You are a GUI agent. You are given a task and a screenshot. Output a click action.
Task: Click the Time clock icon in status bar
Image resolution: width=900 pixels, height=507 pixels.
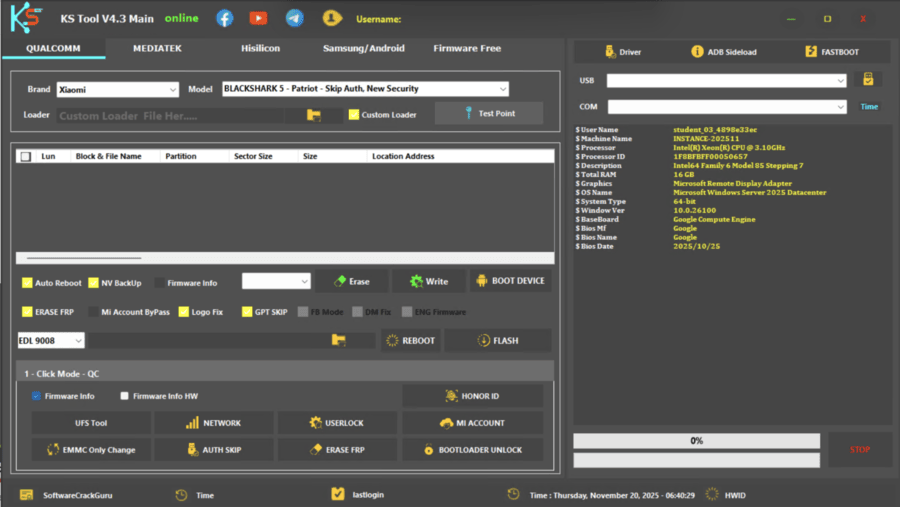coord(181,495)
